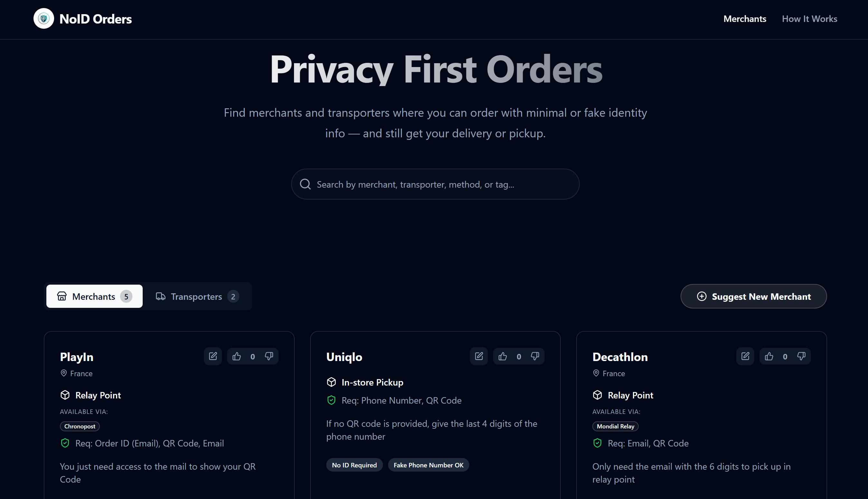Click the edit icon on the PlayIn card
The height and width of the screenshot is (499, 868).
click(213, 356)
